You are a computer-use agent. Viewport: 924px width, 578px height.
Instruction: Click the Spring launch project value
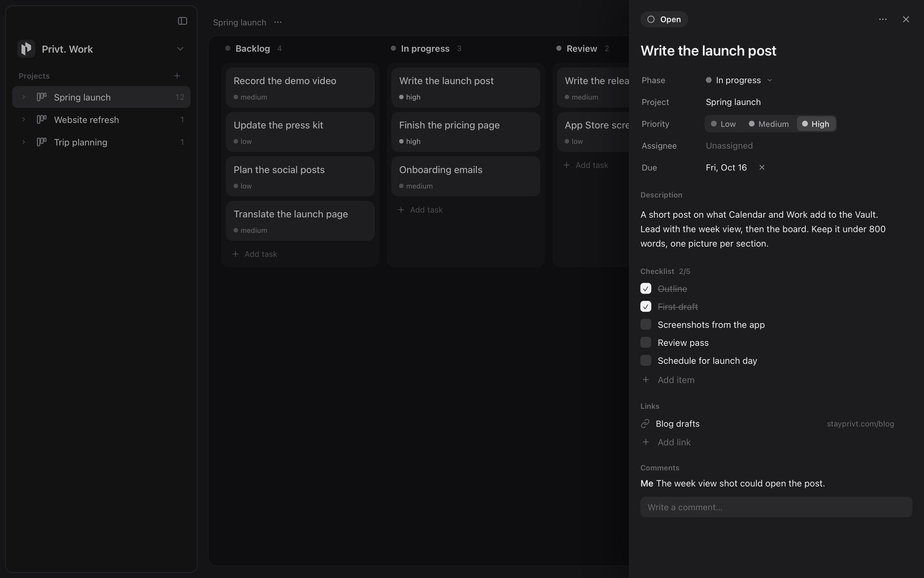tap(733, 102)
